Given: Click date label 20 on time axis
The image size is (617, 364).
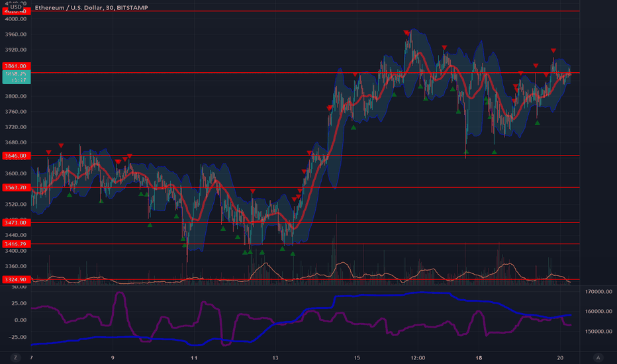Looking at the screenshot, I should coord(560,357).
